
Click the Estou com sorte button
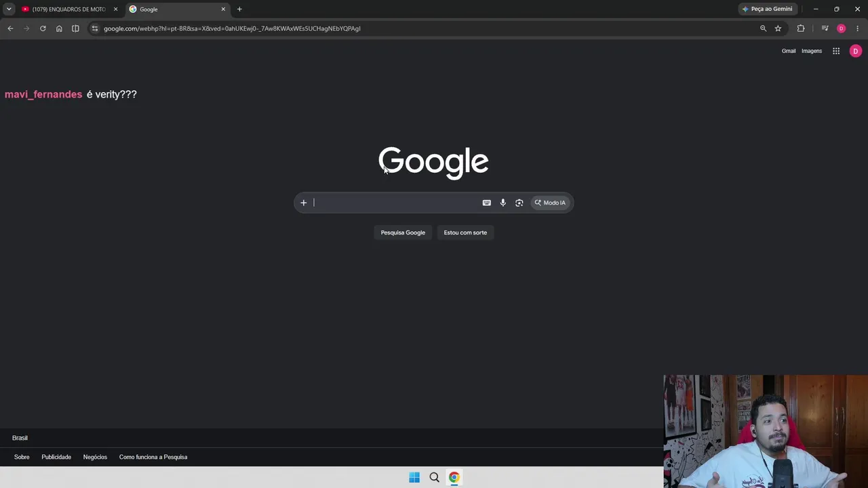465,232
